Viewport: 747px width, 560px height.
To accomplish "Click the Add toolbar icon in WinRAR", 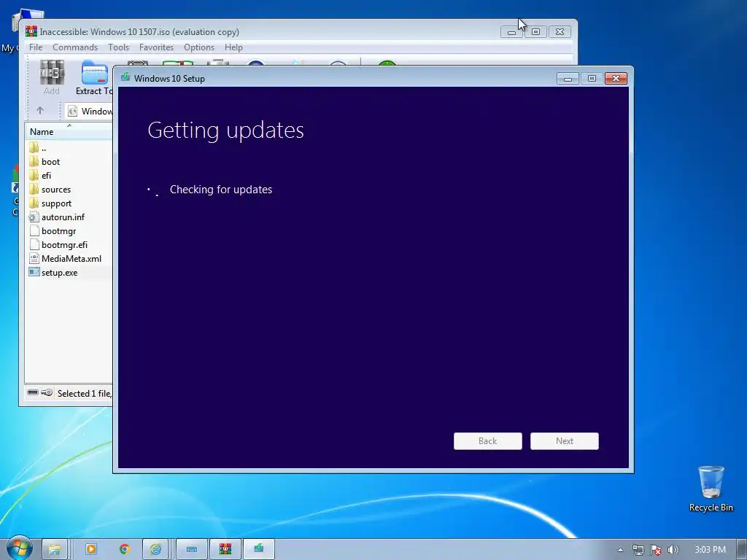I will 52,77.
